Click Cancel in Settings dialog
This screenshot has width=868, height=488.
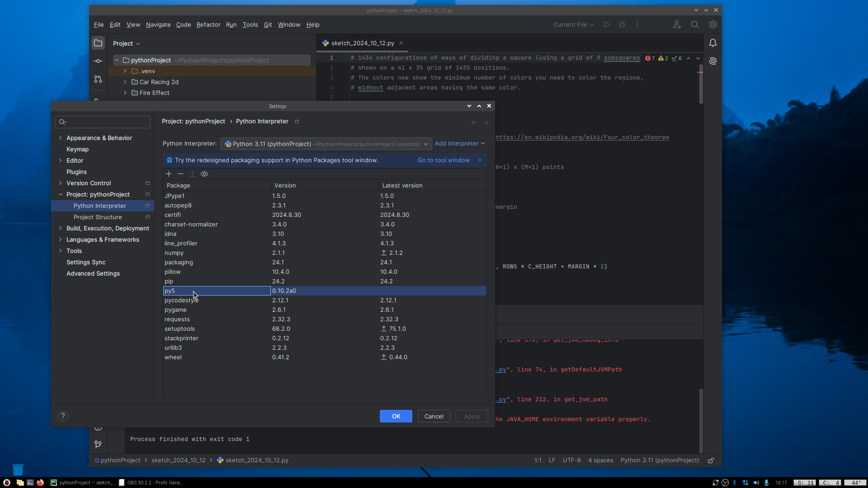coord(434,416)
